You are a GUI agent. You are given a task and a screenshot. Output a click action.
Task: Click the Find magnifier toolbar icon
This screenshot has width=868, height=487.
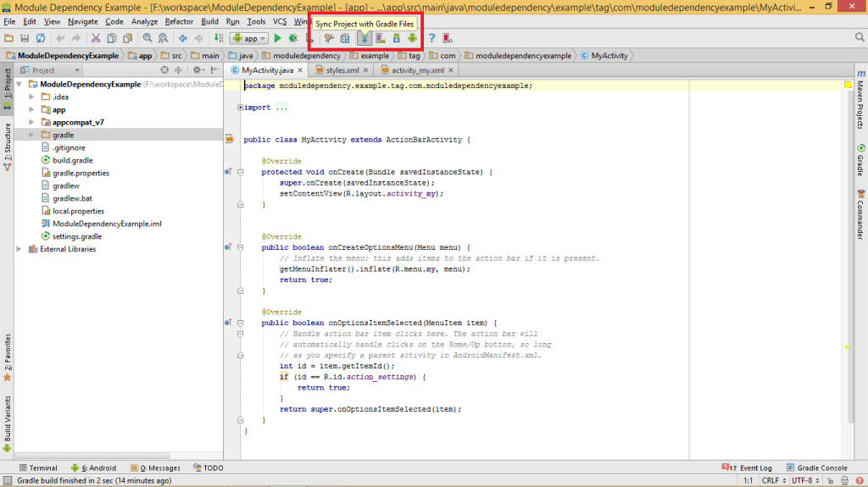(147, 38)
